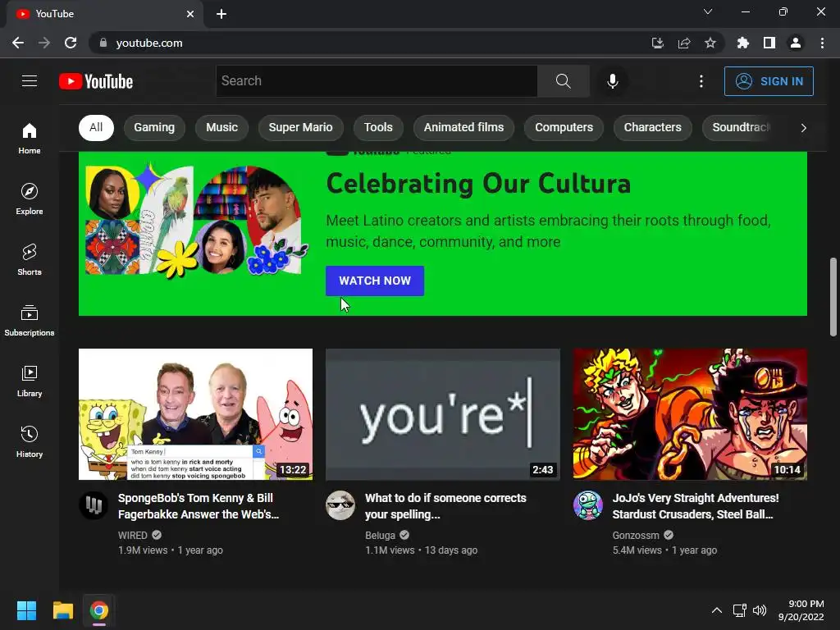Open a new browser tab

(221, 14)
